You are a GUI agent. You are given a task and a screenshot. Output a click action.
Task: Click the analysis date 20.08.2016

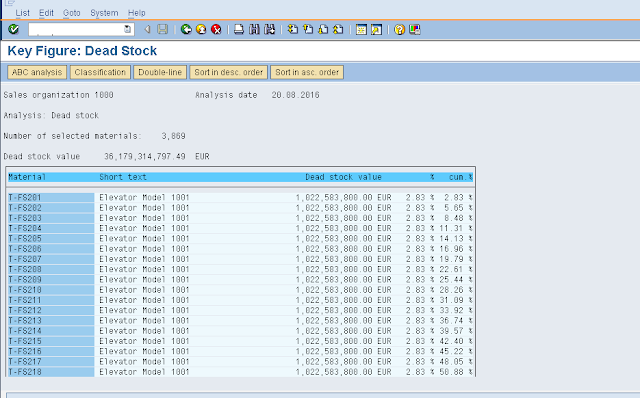[296, 95]
